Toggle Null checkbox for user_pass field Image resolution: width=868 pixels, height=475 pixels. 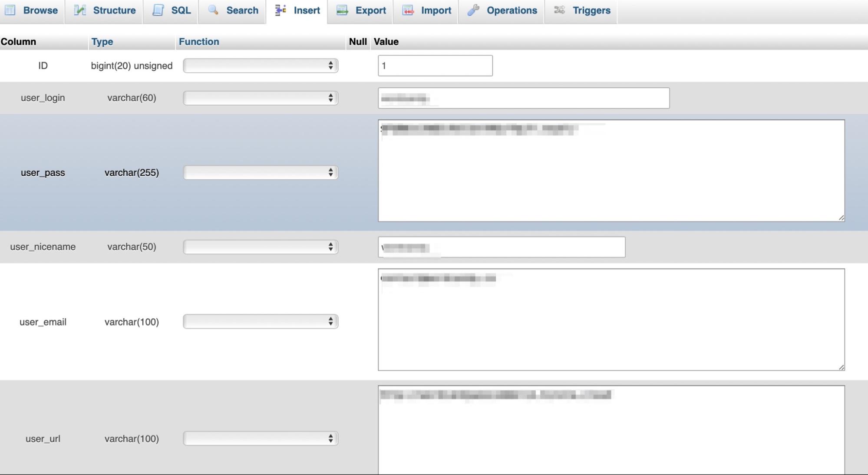coord(357,172)
